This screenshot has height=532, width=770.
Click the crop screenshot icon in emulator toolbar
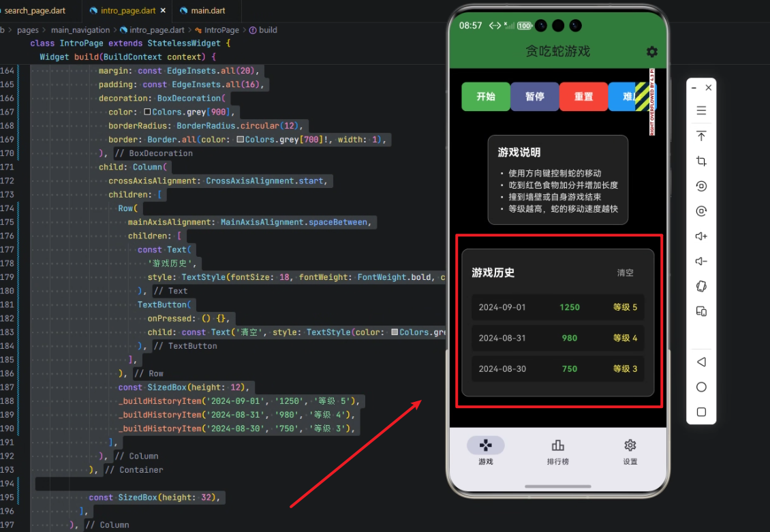coord(700,161)
